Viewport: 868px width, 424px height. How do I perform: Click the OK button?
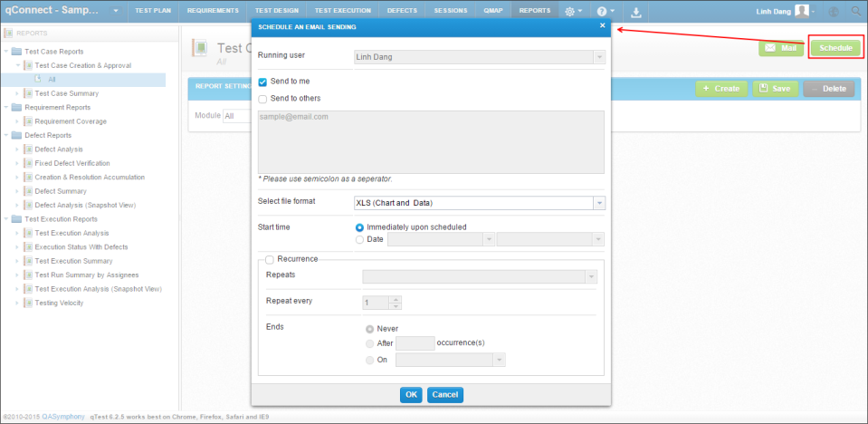(x=411, y=394)
